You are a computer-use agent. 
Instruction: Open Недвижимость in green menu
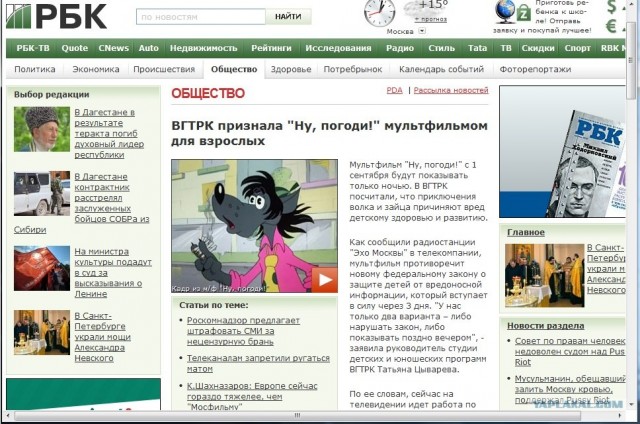[203, 48]
